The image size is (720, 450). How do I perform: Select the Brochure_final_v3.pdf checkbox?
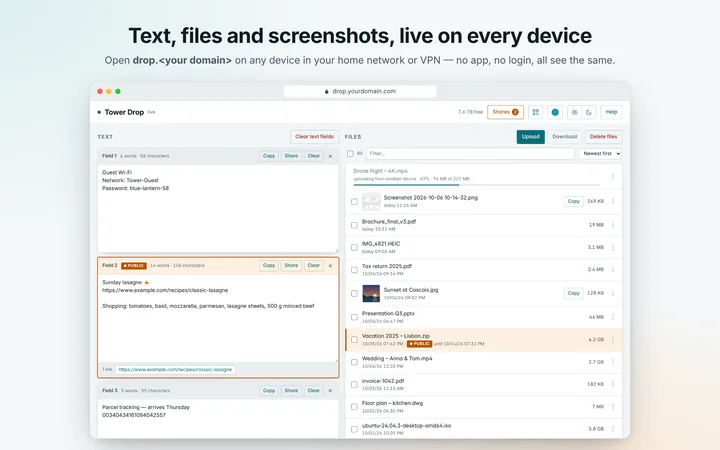pos(354,225)
